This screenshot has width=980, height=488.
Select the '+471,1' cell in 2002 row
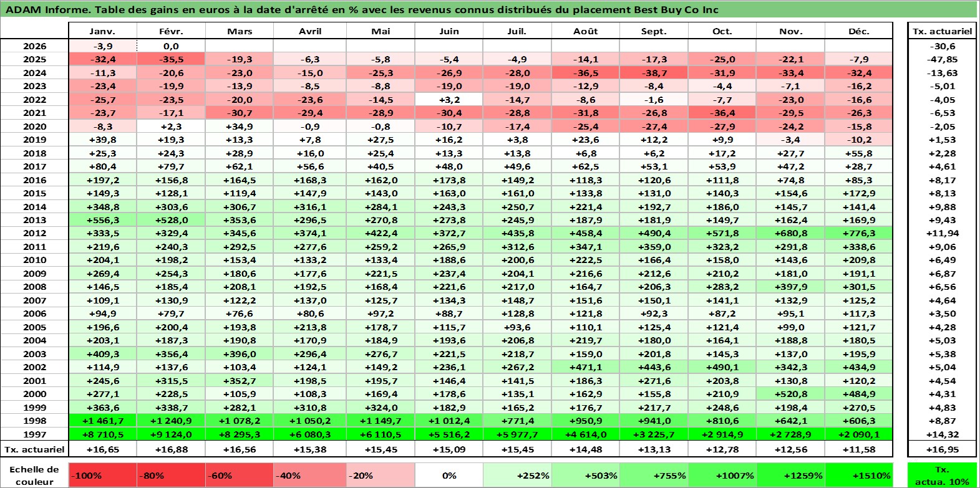pyautogui.click(x=585, y=367)
